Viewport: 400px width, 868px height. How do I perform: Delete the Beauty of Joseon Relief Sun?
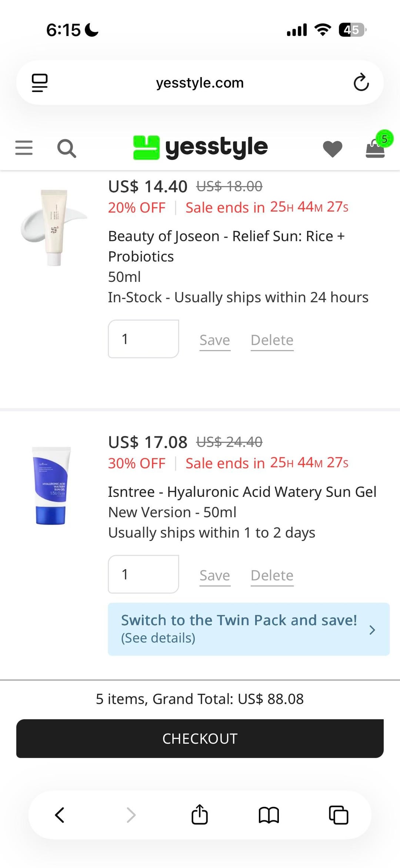272,340
